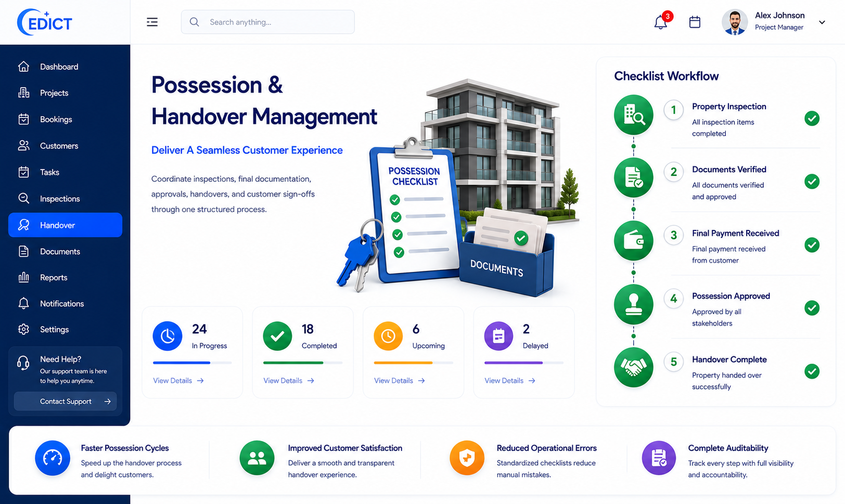Toggle the Handover Complete checkmark
The width and height of the screenshot is (845, 504).
pyautogui.click(x=812, y=371)
